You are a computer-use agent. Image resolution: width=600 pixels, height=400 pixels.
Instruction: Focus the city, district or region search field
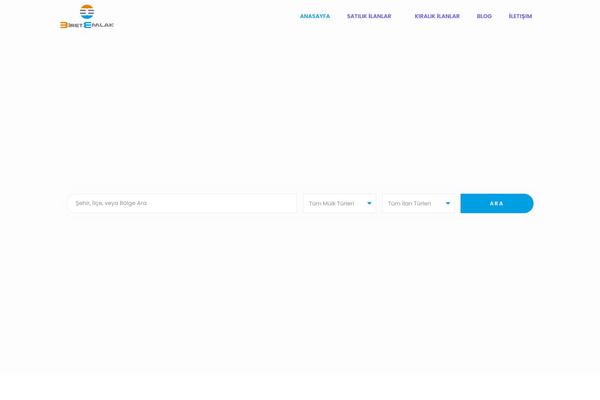click(183, 203)
